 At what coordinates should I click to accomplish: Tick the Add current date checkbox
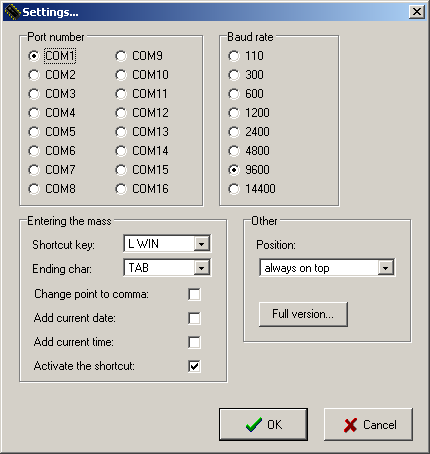tap(194, 318)
